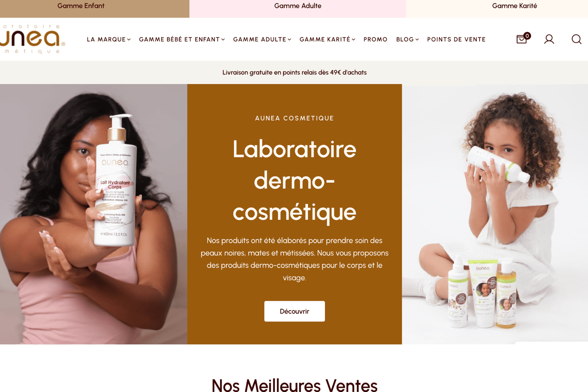Click the Aunea cosmétique logo

(x=32, y=39)
